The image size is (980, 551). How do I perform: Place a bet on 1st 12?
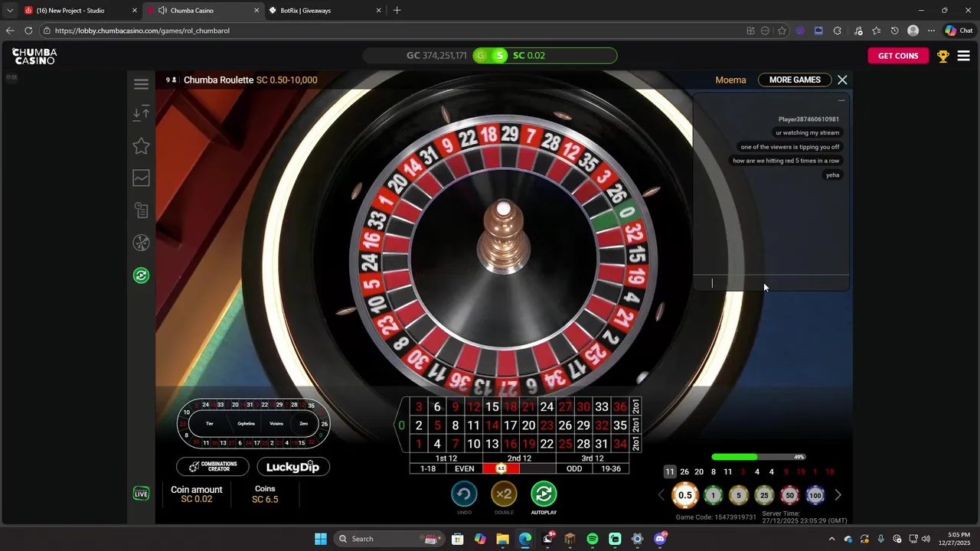pyautogui.click(x=446, y=458)
